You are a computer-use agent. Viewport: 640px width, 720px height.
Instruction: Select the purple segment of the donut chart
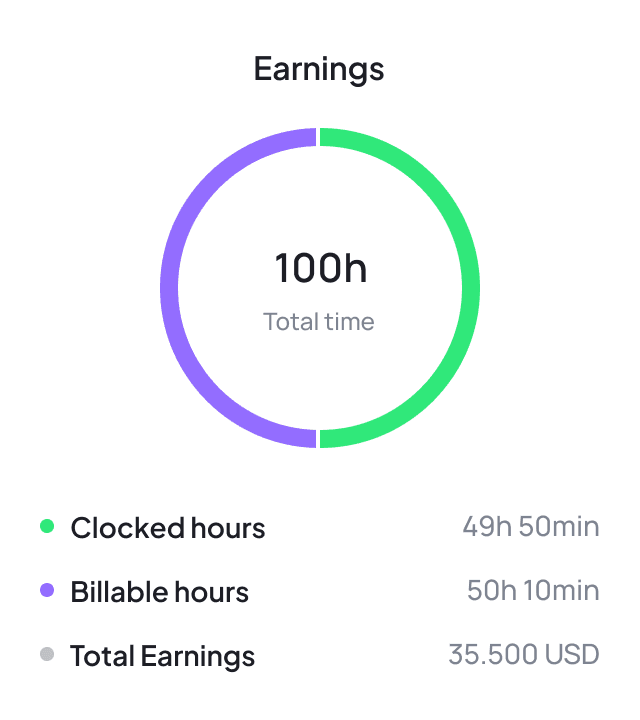click(169, 288)
